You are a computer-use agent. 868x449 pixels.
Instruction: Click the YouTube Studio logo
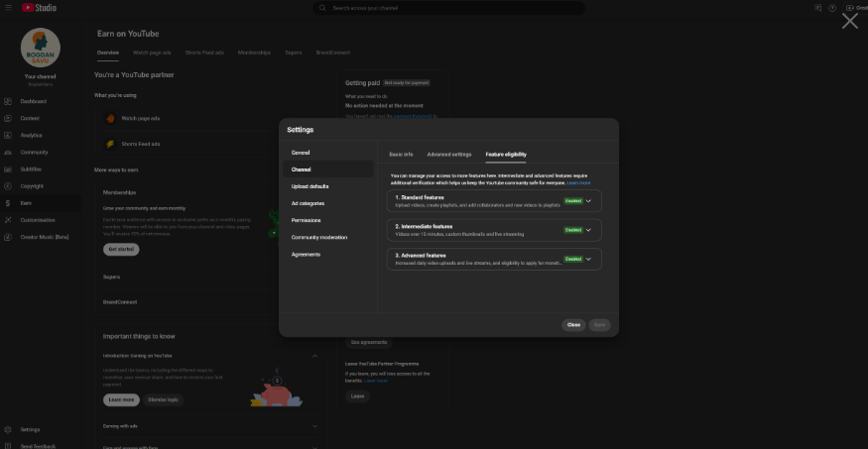(39, 8)
